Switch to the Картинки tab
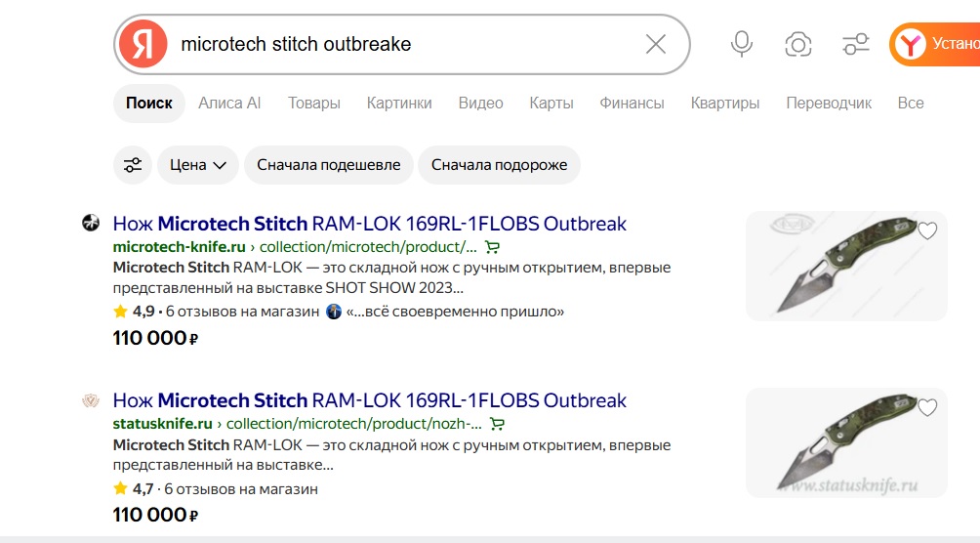 click(x=399, y=104)
